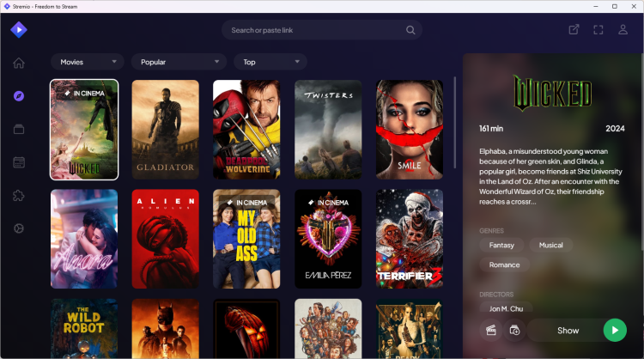Screen dimensions: 644x359
Task: Click the trailer clapperboard icon
Action: tap(491, 331)
